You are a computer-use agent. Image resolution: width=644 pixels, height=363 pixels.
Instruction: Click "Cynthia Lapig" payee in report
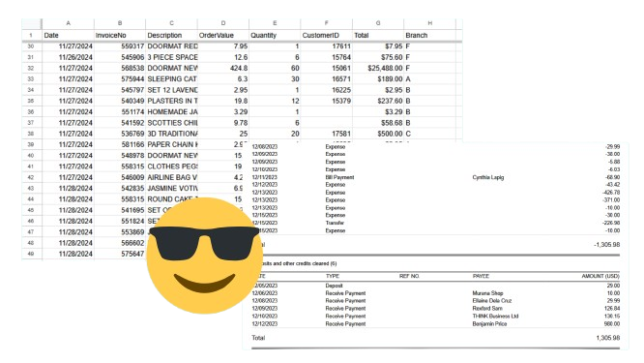488,177
